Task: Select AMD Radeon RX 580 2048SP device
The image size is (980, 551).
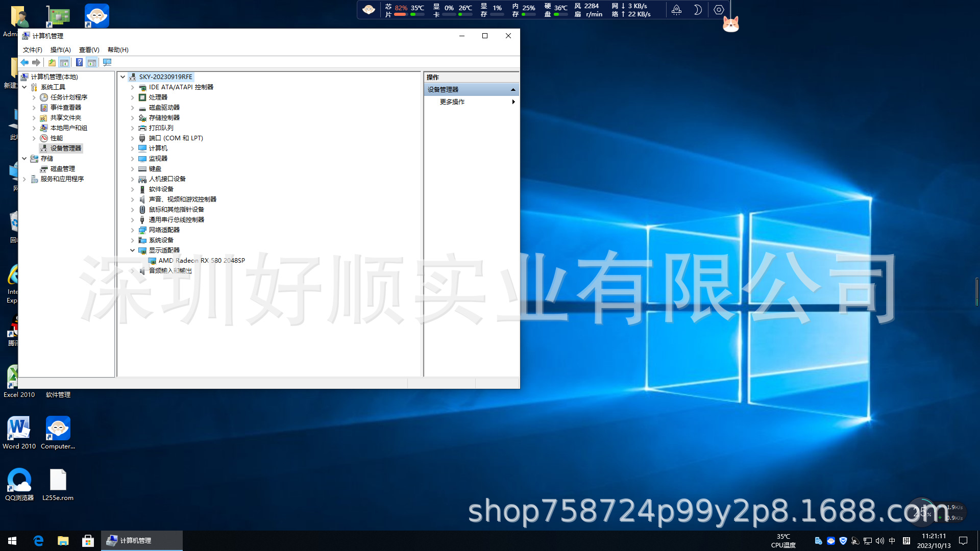Action: (202, 261)
